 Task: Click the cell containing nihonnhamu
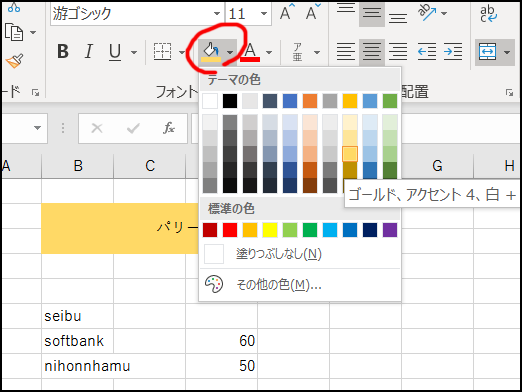coord(78,366)
